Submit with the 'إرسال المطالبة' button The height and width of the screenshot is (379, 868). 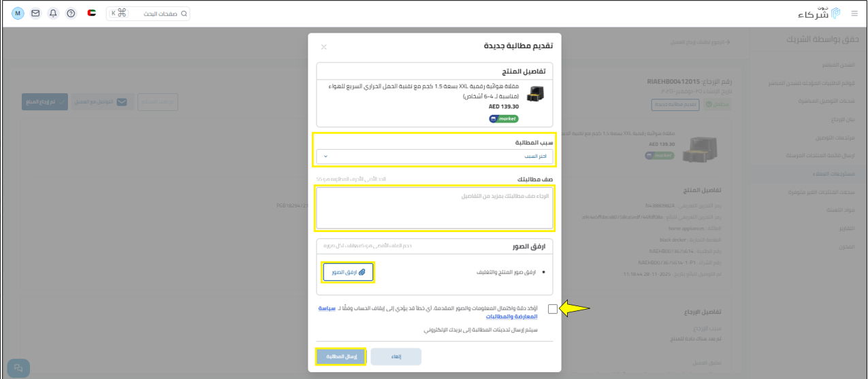coord(341,357)
